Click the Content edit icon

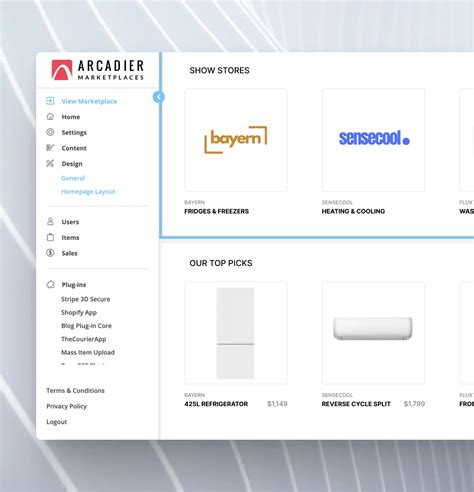pos(50,148)
